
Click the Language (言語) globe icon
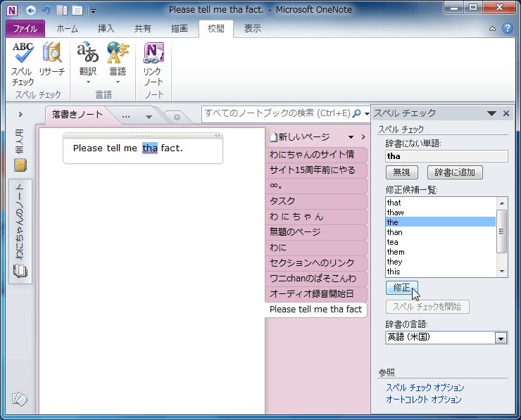pos(118,53)
